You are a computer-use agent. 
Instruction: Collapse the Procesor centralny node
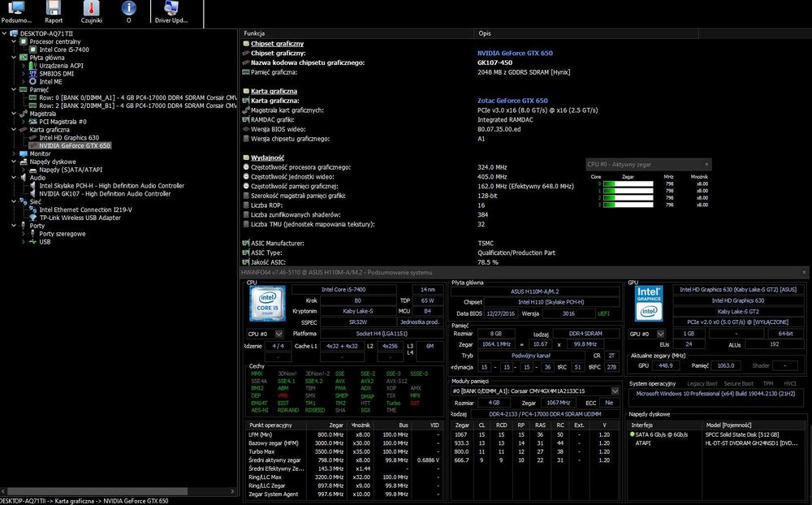14,41
